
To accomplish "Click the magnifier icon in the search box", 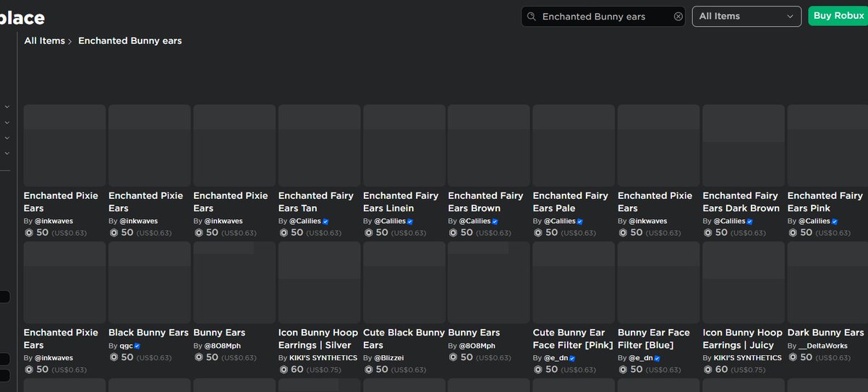I will 531,17.
